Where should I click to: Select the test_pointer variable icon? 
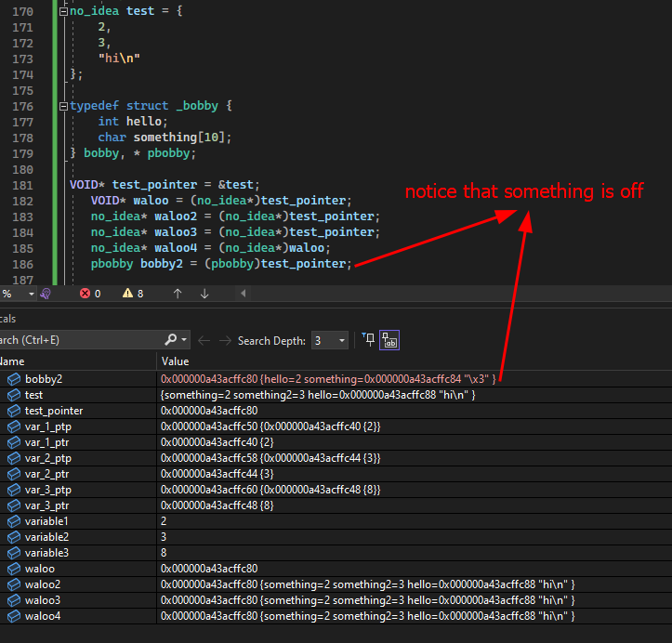tap(14, 411)
